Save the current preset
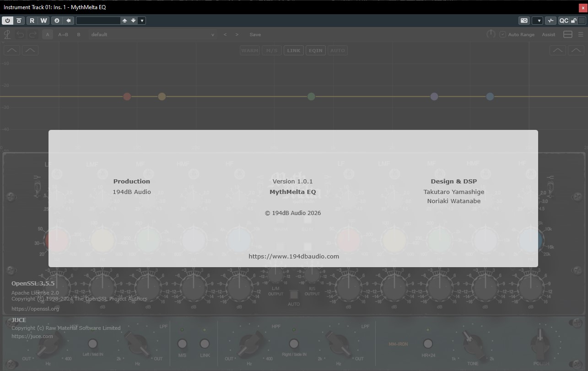This screenshot has height=371, width=588. [x=255, y=34]
